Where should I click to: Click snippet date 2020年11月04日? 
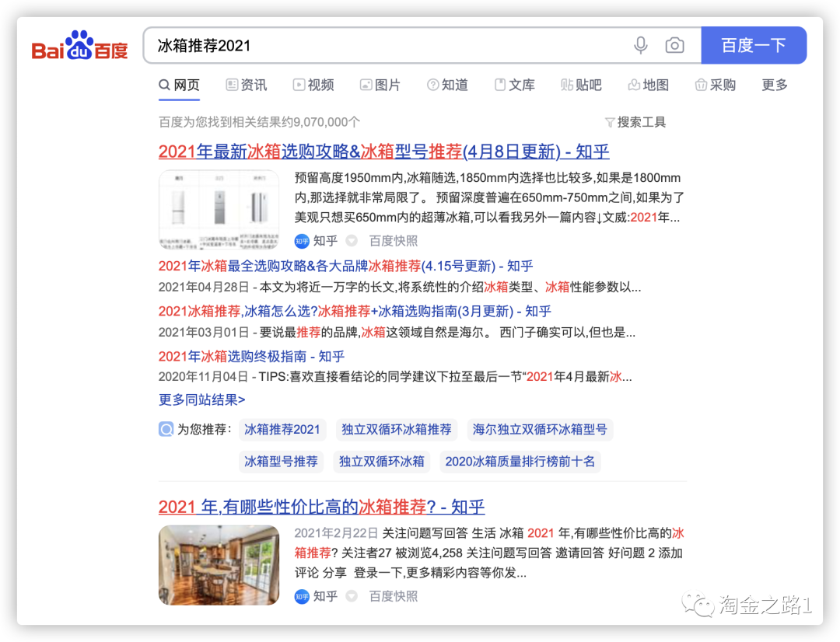point(204,378)
